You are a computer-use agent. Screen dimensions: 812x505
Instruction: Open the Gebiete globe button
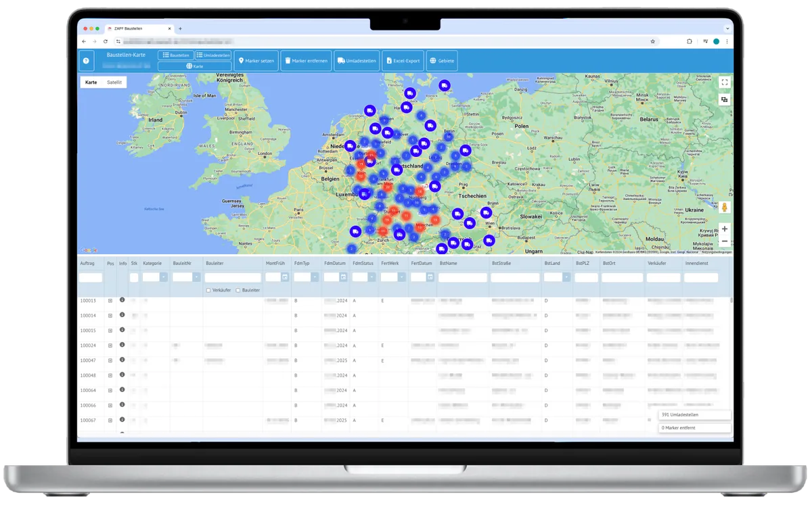[442, 61]
